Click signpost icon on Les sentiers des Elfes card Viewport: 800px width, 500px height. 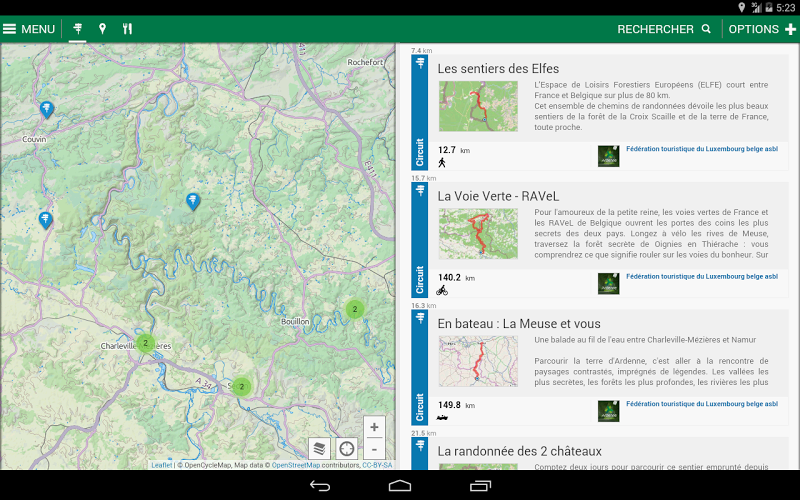(x=420, y=63)
